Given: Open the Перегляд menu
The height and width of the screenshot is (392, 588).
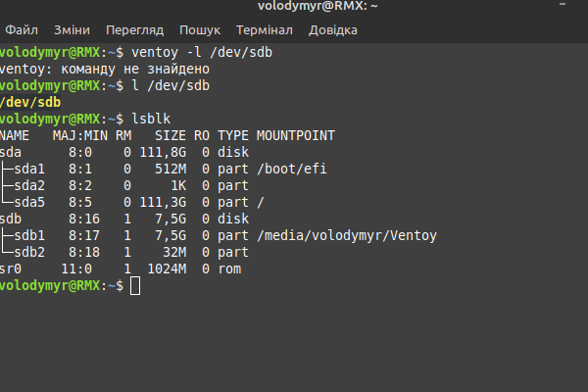Looking at the screenshot, I should 134,30.
